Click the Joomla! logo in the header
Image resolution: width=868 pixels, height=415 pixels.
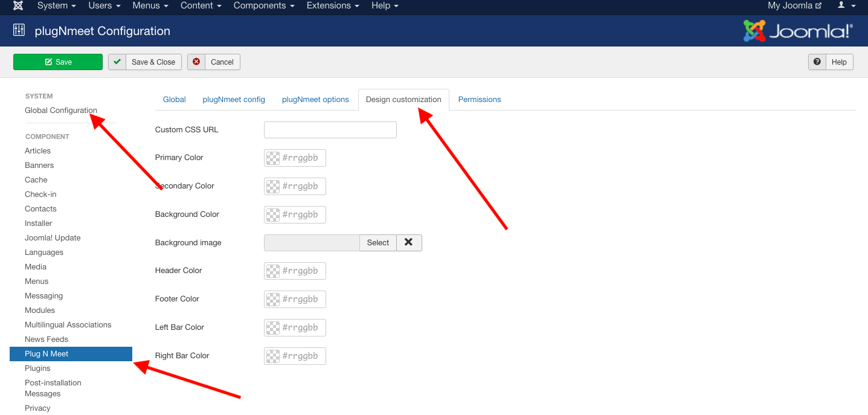point(798,30)
